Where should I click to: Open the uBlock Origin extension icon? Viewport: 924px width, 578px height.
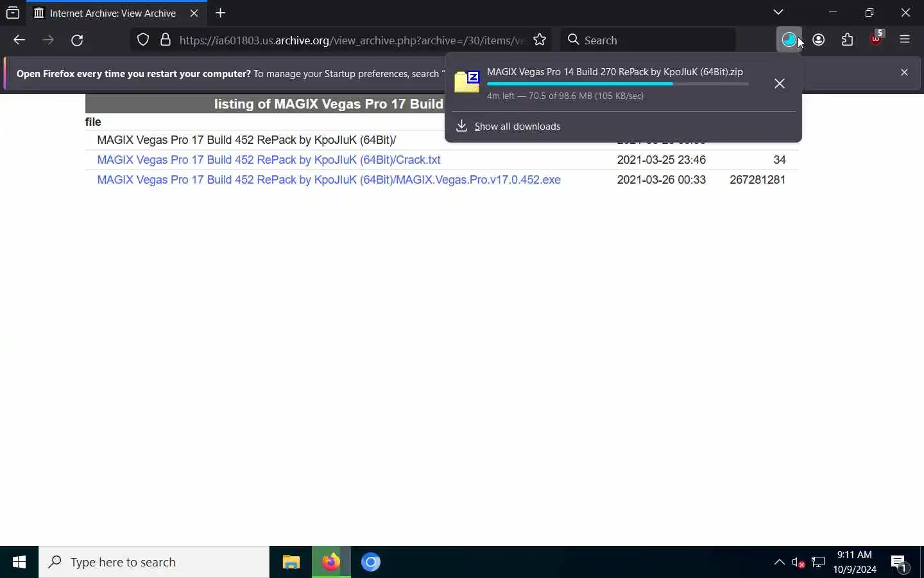pos(877,40)
